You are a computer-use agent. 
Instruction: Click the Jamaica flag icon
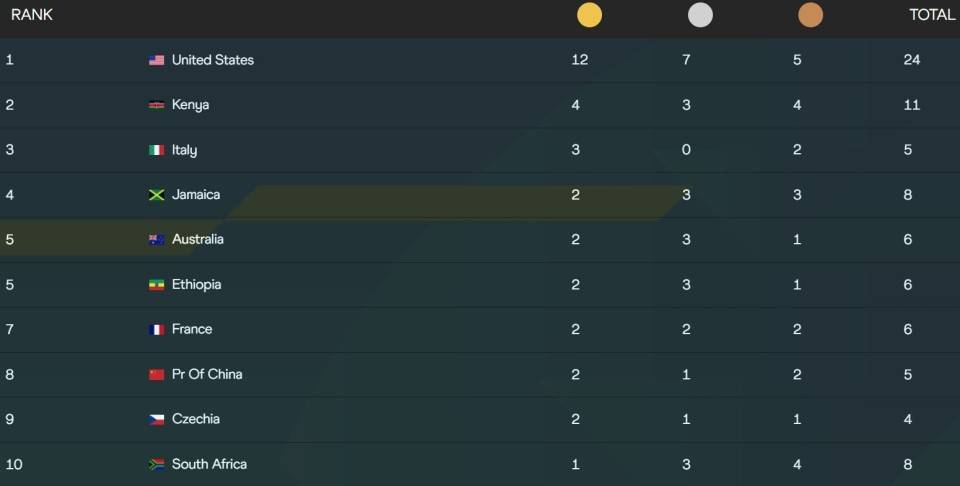pyautogui.click(x=157, y=195)
